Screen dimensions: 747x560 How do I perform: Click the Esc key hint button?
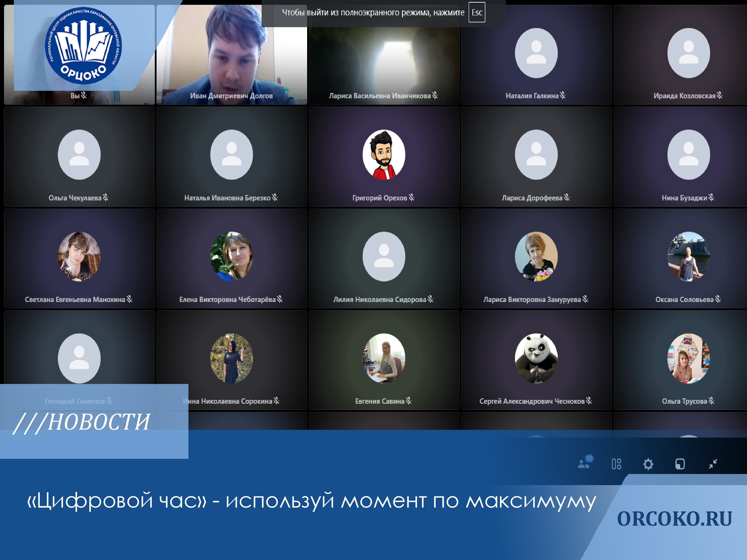477,12
